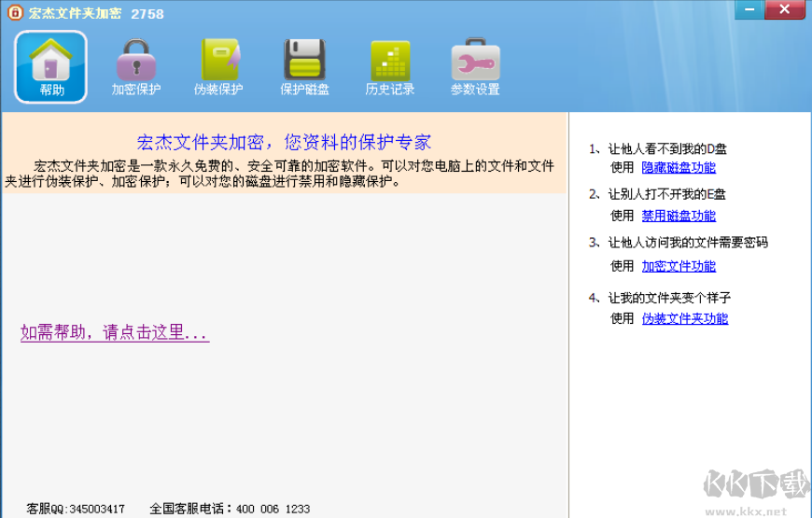Screen dimensions: 812x518
Task: Click the window title 宏杰文件夹加密 2758
Action: [96, 13]
